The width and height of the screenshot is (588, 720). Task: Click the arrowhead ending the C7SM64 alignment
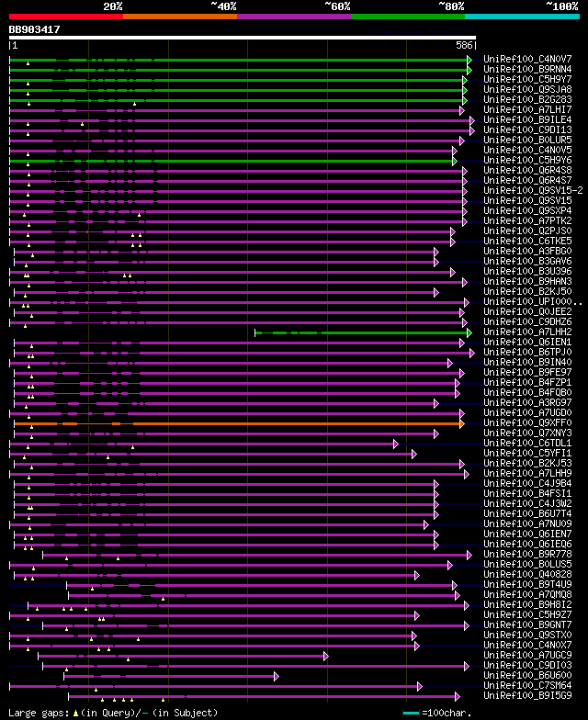[420, 687]
